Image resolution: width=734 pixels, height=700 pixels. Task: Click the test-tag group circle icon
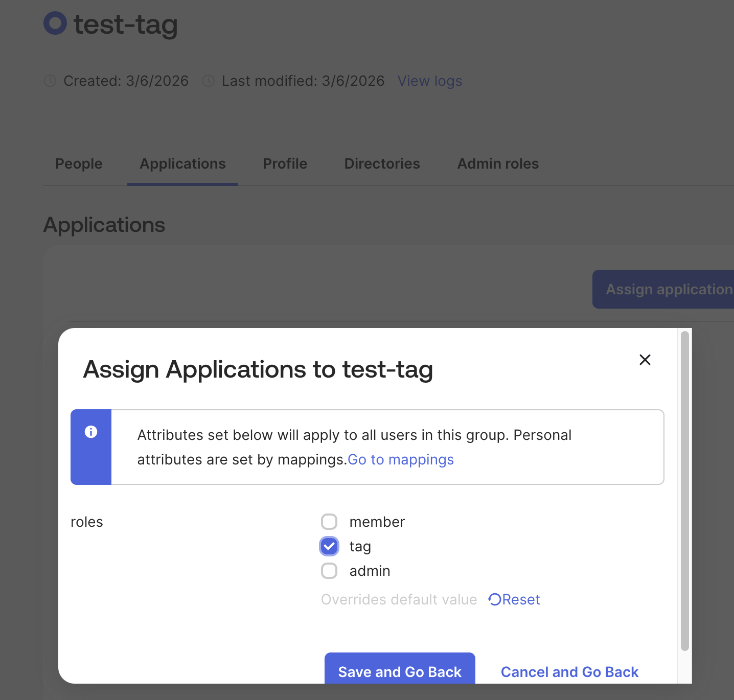[55, 23]
